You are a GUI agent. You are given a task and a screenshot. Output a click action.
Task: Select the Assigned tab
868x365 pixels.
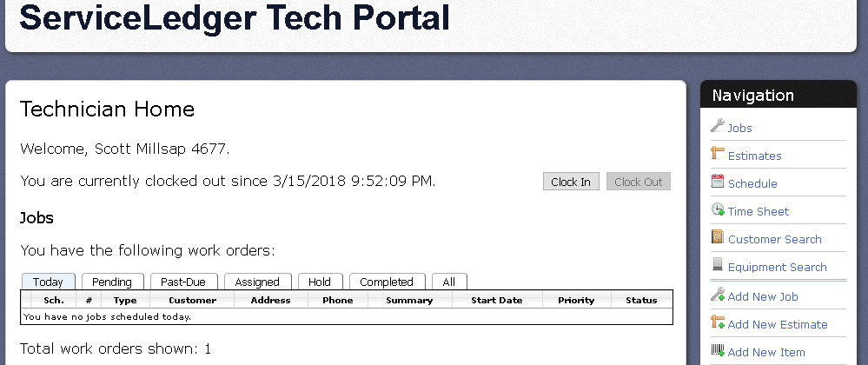pos(257,282)
